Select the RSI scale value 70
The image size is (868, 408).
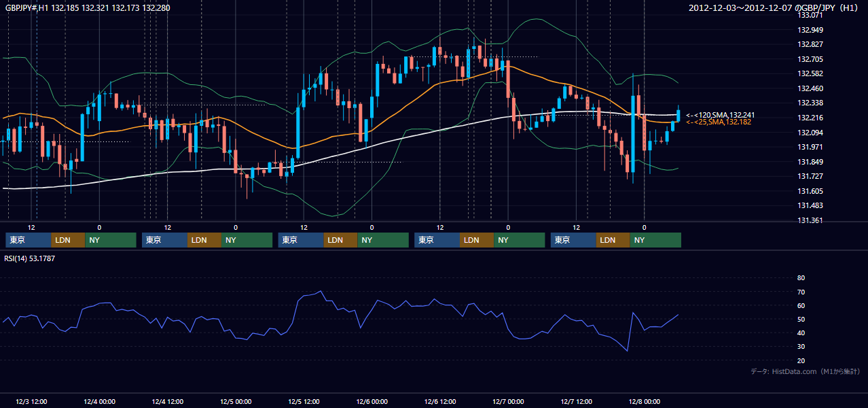pyautogui.click(x=801, y=292)
